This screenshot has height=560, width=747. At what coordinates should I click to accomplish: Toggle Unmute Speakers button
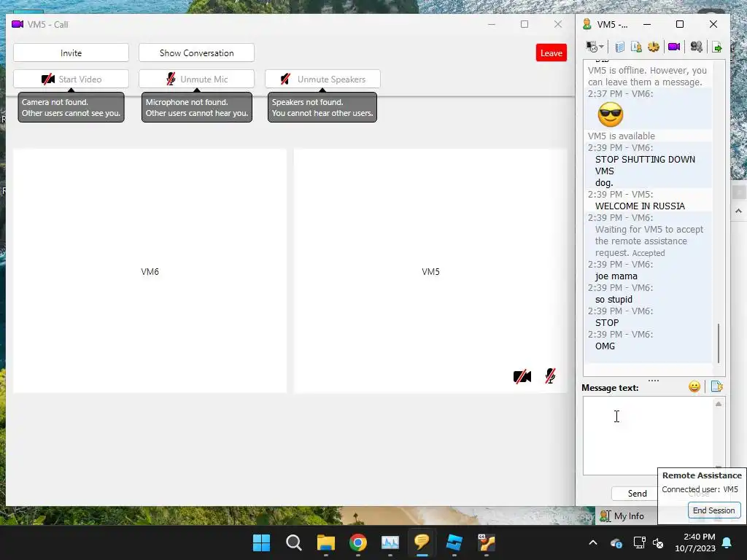(x=322, y=79)
